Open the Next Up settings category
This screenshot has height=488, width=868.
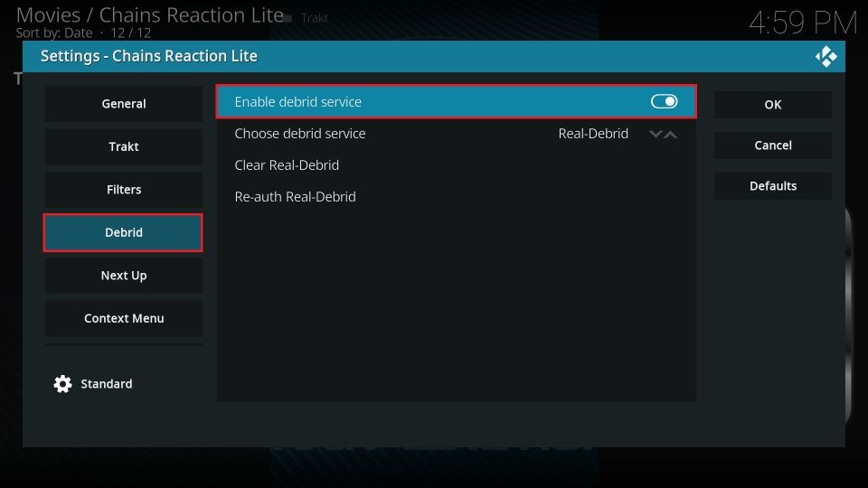coord(124,276)
